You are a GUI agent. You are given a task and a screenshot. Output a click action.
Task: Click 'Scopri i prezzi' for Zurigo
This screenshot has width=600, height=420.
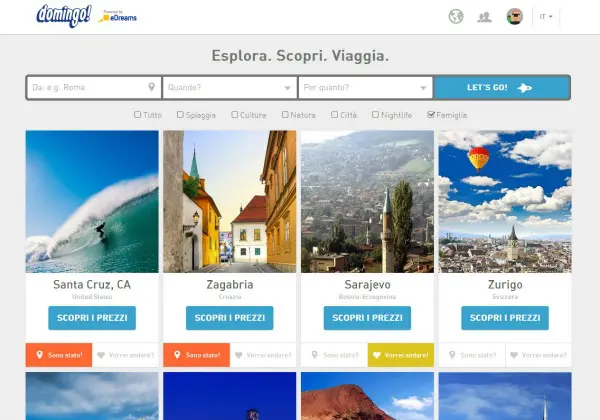point(505,318)
